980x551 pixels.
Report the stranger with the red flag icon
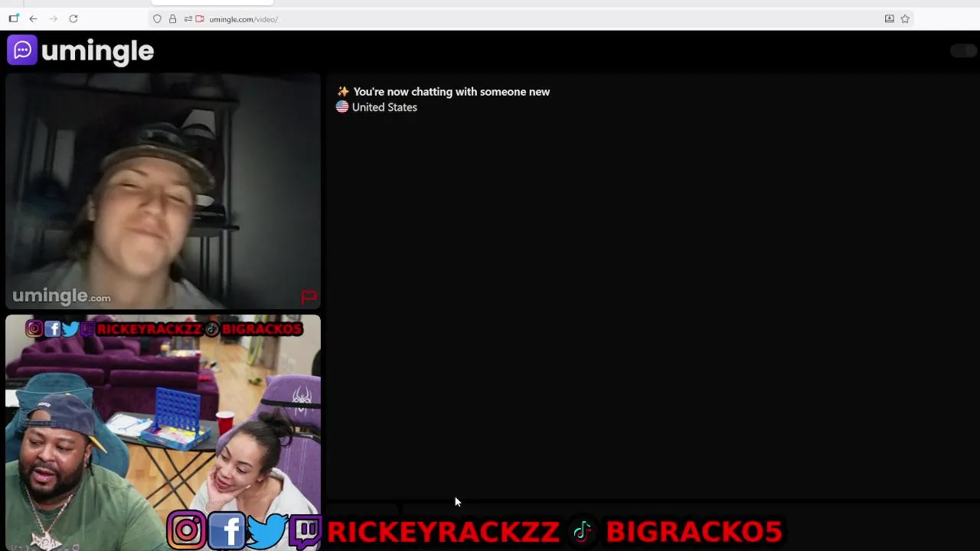pyautogui.click(x=309, y=296)
